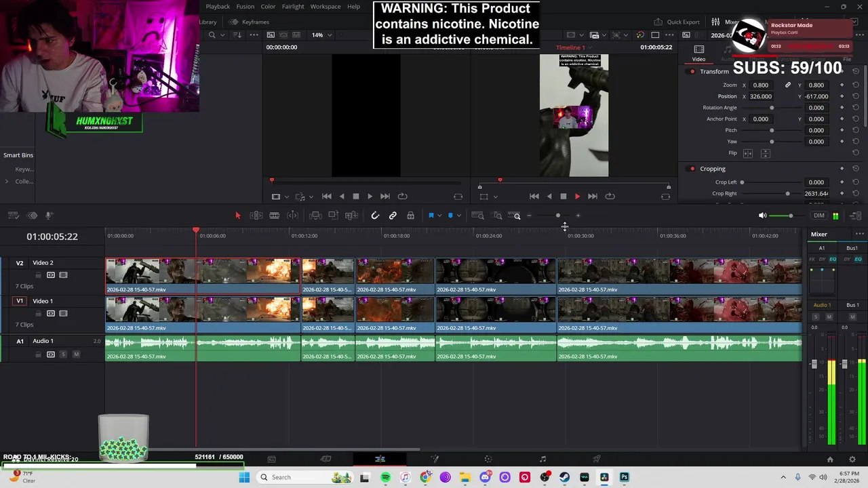Adjust the timeline zoom slider handle
Image resolution: width=868 pixels, height=488 pixels.
pos(558,216)
